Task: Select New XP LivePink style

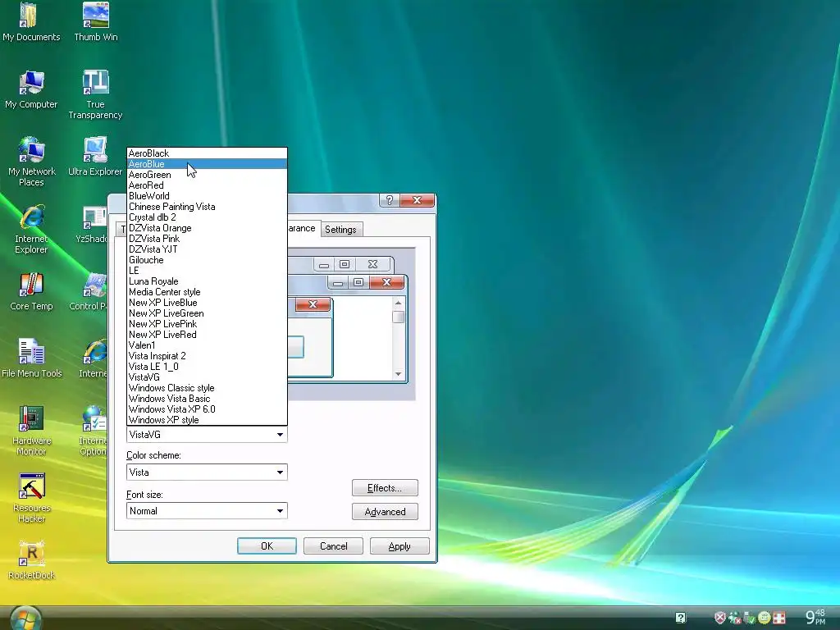Action: tap(207, 324)
